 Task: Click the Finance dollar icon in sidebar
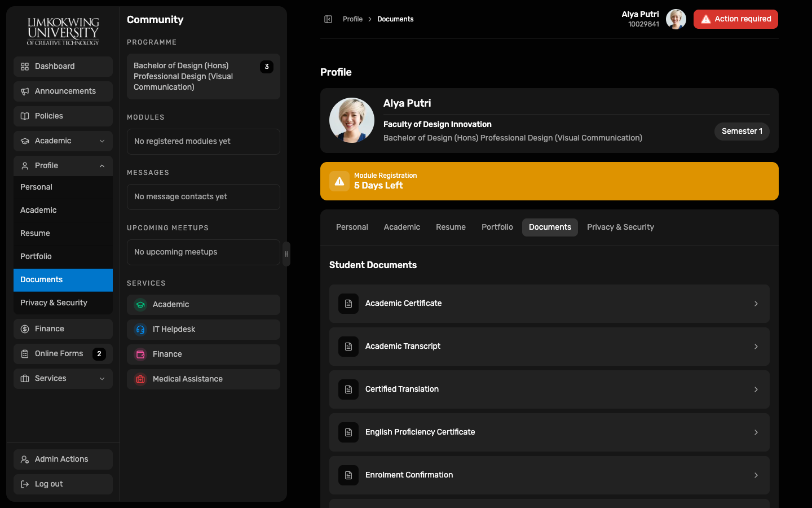click(x=25, y=329)
